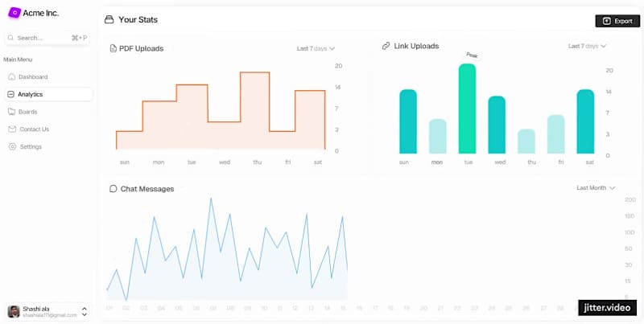644x324 pixels.
Task: Click the purple Acme Inc. logo icon
Action: click(x=14, y=13)
